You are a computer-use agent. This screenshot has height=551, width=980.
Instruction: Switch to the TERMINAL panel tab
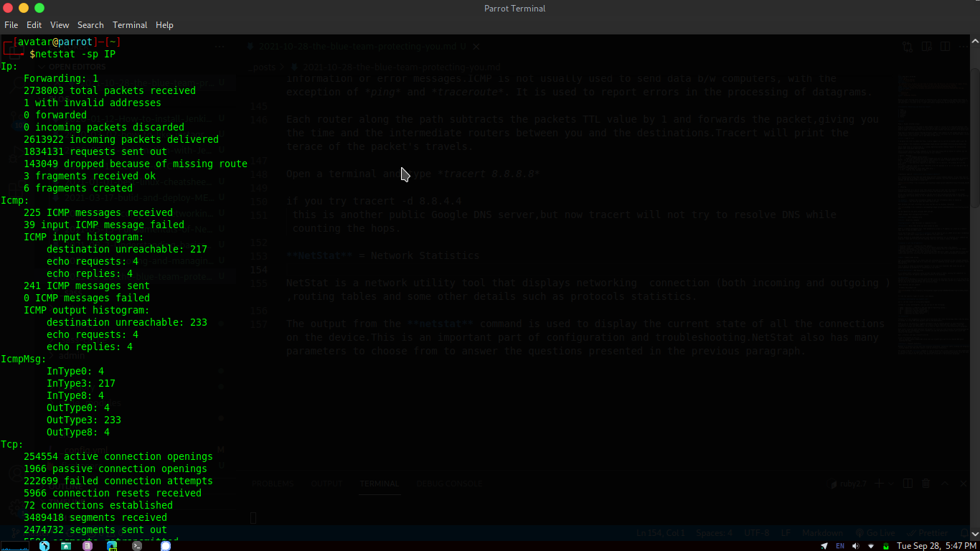click(x=380, y=484)
